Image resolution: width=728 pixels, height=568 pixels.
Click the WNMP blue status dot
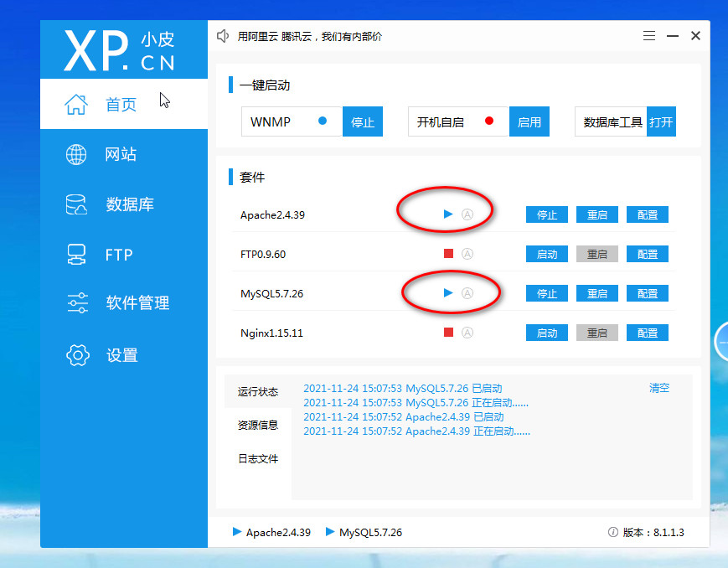coord(323,121)
